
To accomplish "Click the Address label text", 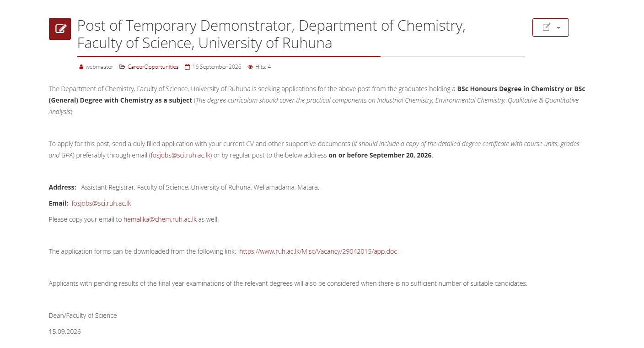I will pyautogui.click(x=63, y=187).
